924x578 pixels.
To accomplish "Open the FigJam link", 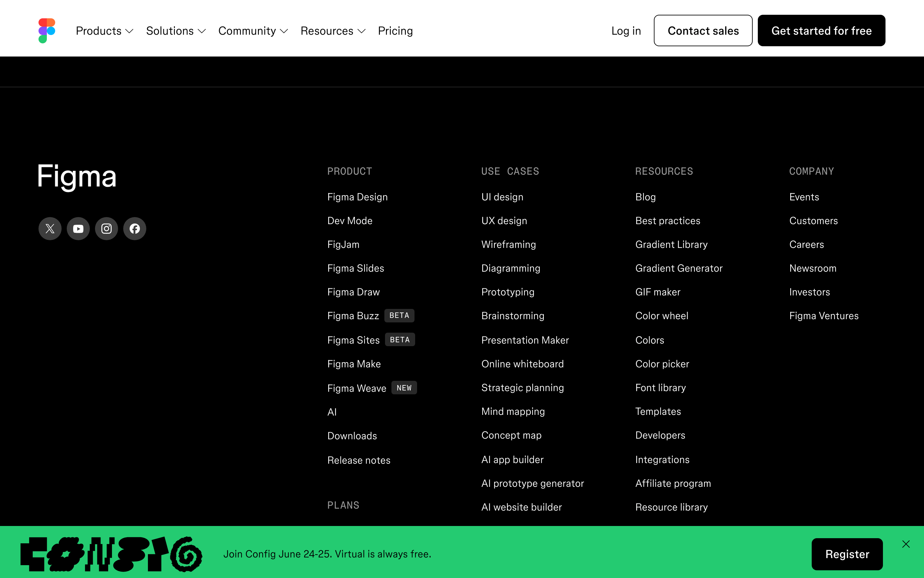I will (343, 244).
